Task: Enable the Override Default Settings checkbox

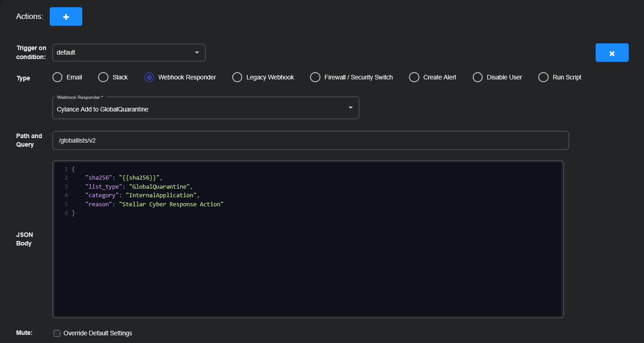Action: [x=57, y=333]
